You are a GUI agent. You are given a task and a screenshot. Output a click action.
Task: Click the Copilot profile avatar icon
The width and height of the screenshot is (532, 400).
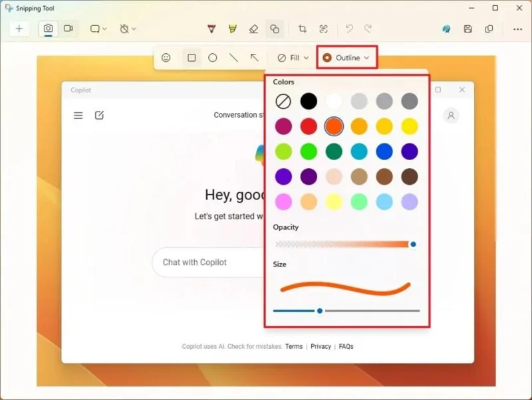point(451,116)
